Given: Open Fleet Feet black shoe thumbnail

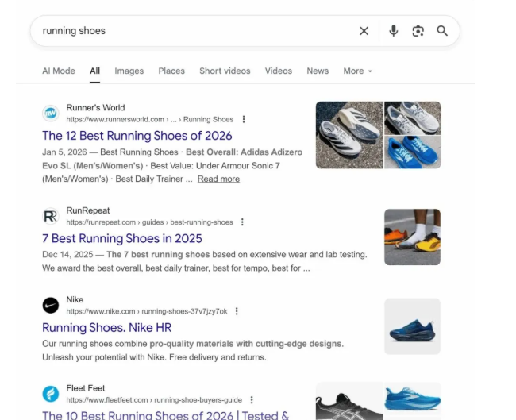Looking at the screenshot, I should [349, 401].
